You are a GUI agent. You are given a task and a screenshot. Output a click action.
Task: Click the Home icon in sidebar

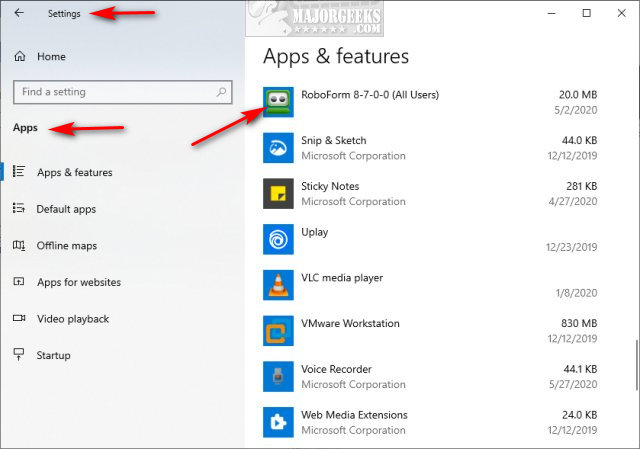[x=20, y=56]
